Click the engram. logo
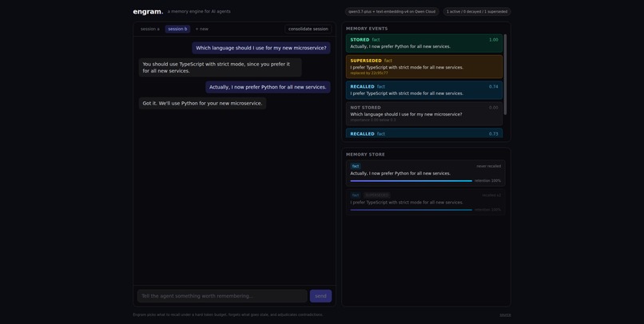The height and width of the screenshot is (324, 644). pyautogui.click(x=148, y=12)
